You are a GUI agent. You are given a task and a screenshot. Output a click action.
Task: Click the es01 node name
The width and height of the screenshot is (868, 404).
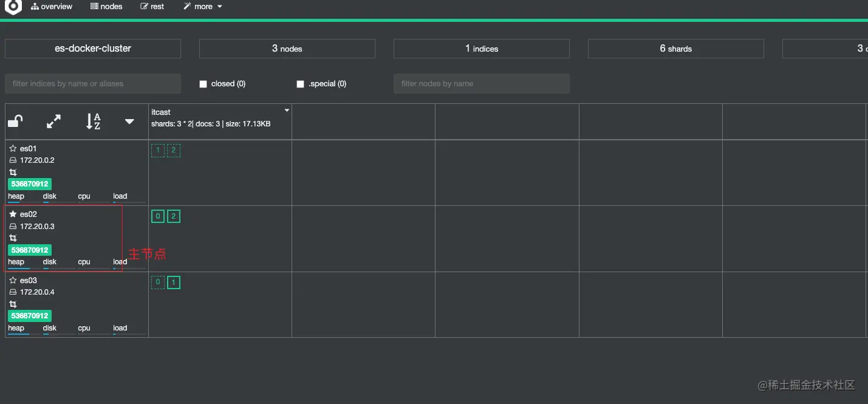(x=29, y=149)
